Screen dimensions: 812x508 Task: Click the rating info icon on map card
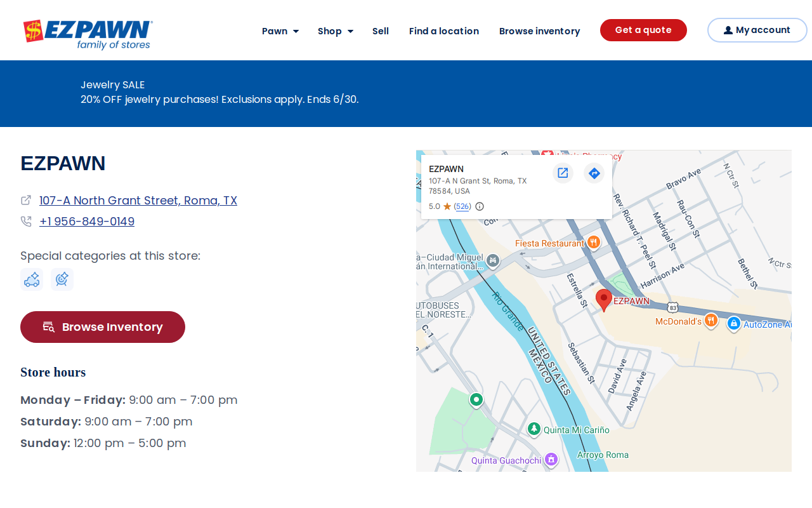tap(480, 206)
